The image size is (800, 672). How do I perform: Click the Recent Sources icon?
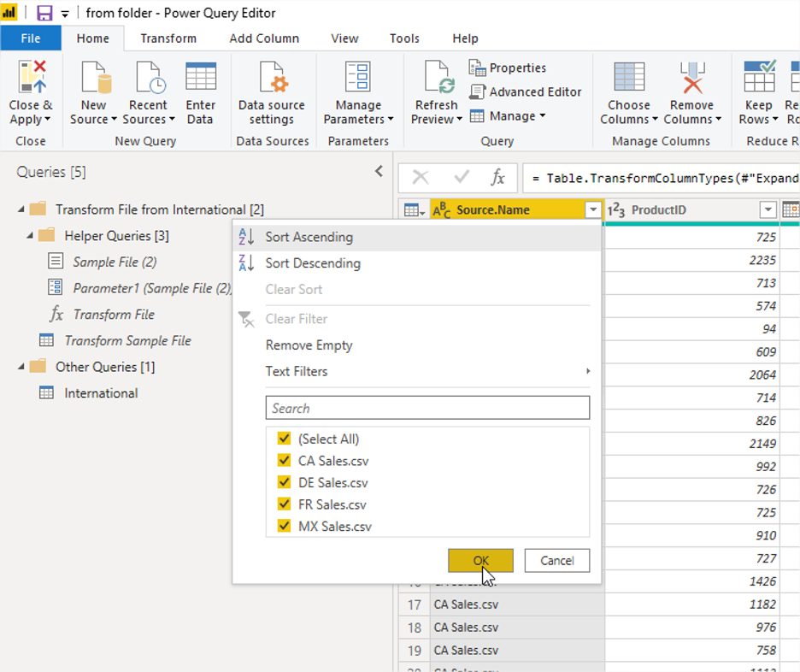point(150,78)
